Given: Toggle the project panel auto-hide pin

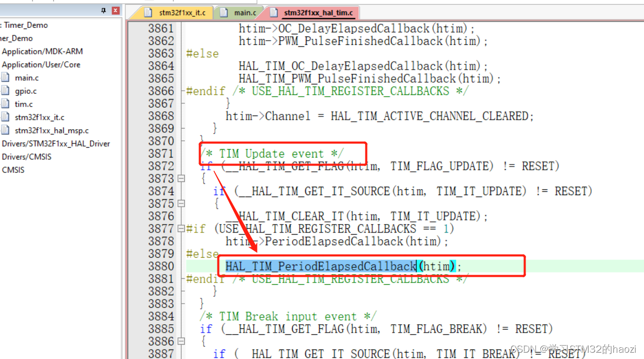Looking at the screenshot, I should click(x=103, y=11).
